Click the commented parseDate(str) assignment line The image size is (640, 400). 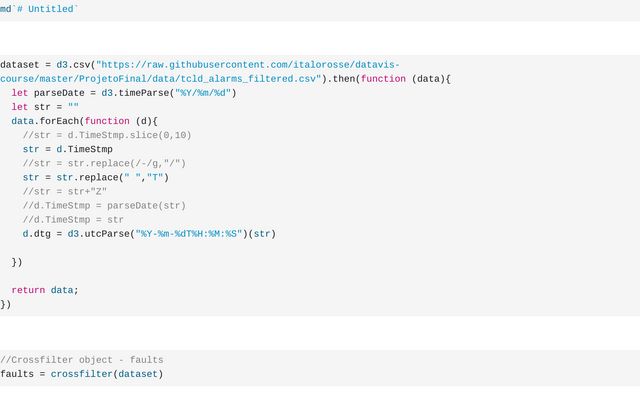click(x=104, y=206)
